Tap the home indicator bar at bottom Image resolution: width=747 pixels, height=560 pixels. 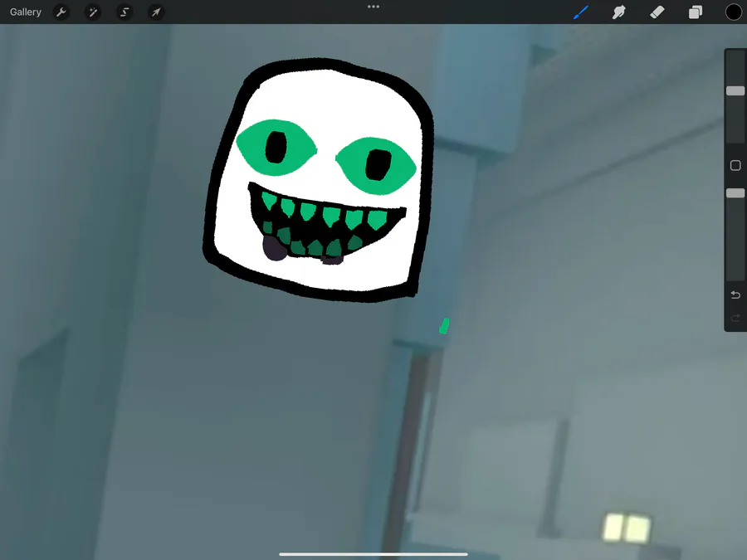(x=373, y=554)
